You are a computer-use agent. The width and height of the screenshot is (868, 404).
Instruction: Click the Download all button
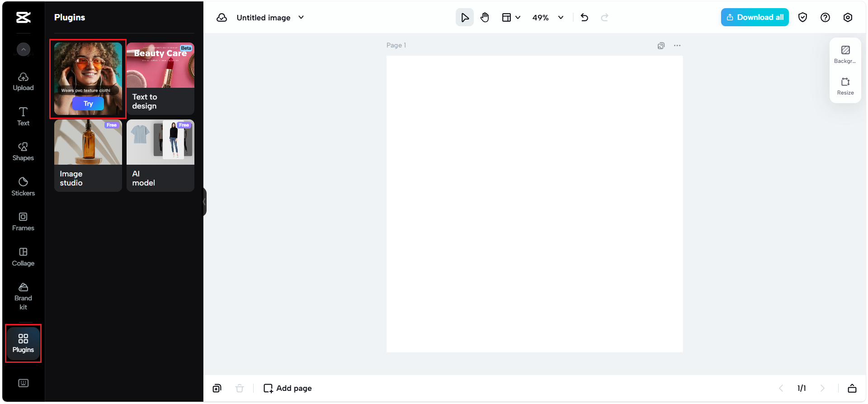point(755,17)
